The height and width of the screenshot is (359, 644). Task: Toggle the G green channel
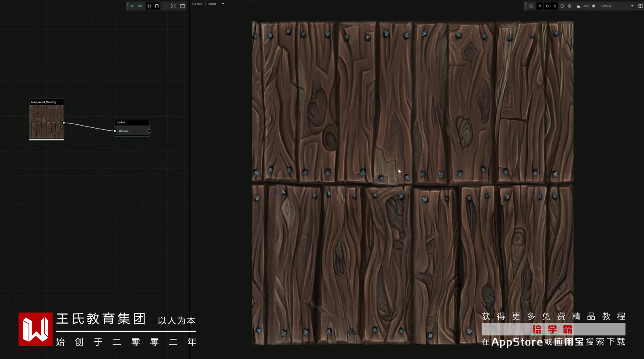click(x=547, y=6)
